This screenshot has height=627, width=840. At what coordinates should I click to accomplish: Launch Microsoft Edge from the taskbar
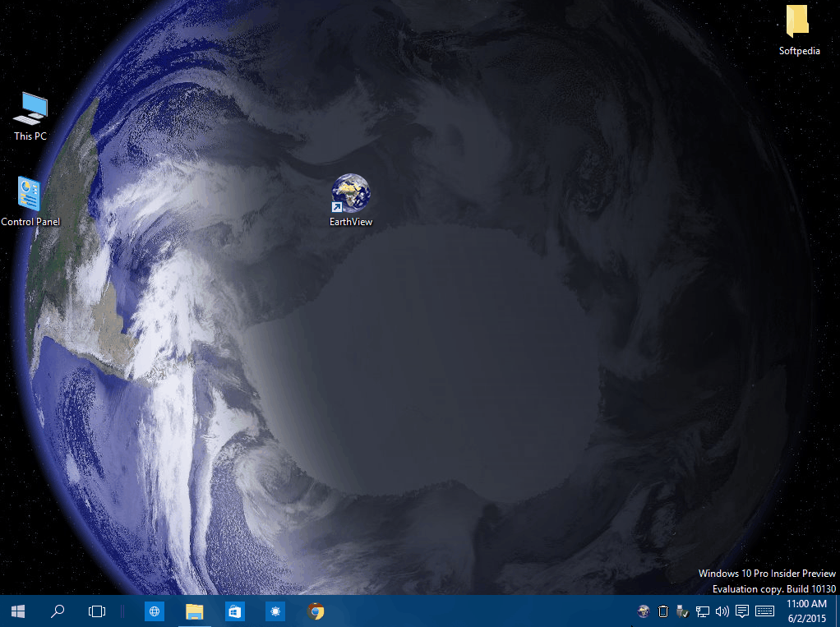(154, 611)
